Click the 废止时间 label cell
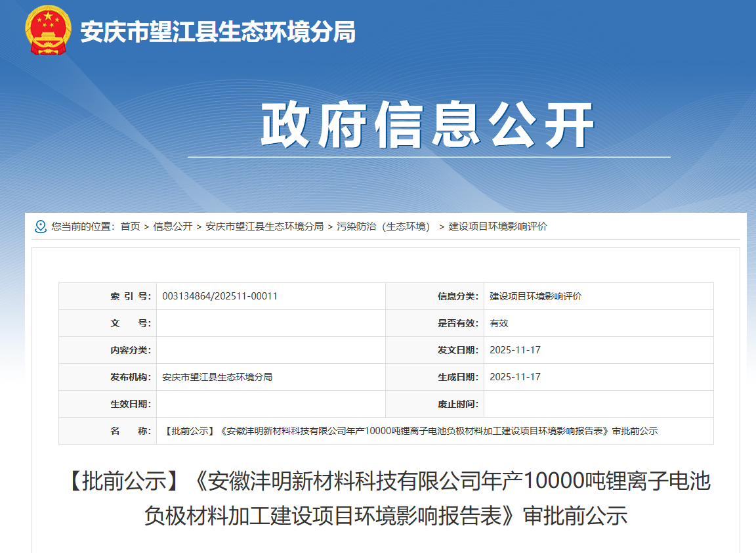 pos(457,404)
